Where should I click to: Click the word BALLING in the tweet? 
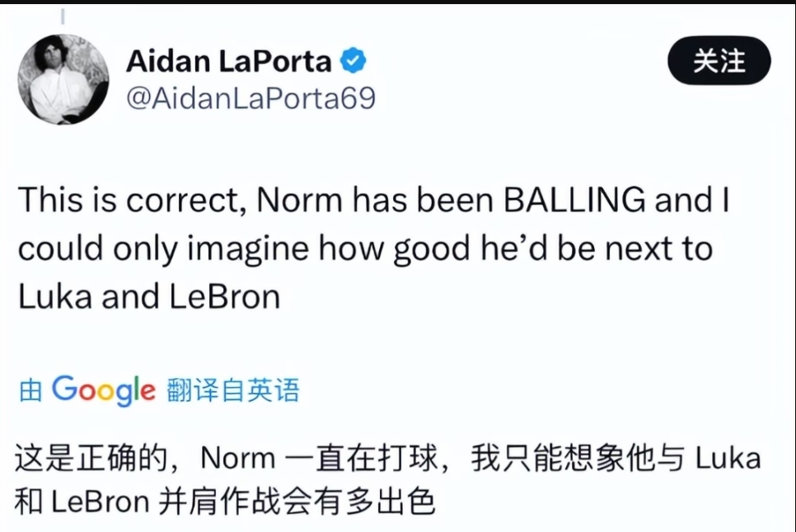coord(574,201)
